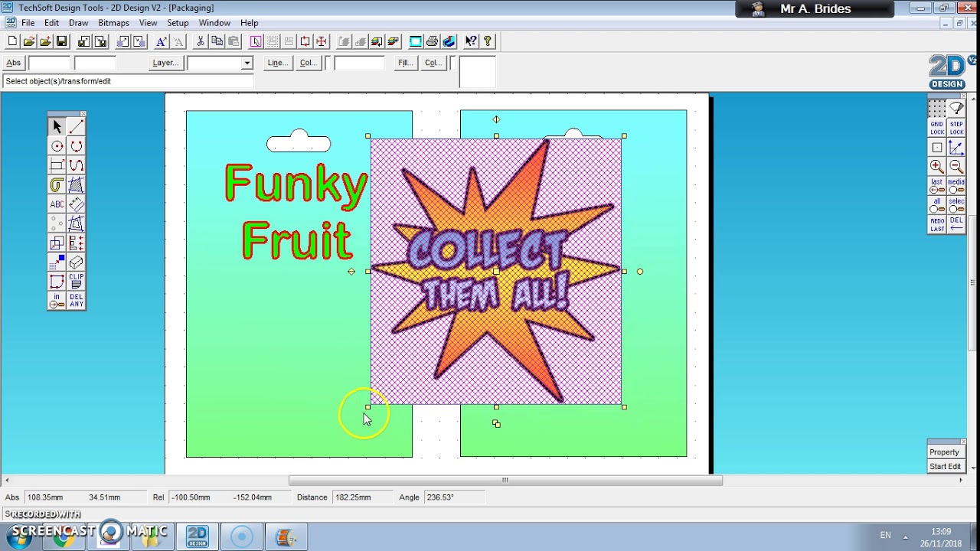Zoom to last view button
This screenshot has height=551, width=980.
pyautogui.click(x=936, y=186)
